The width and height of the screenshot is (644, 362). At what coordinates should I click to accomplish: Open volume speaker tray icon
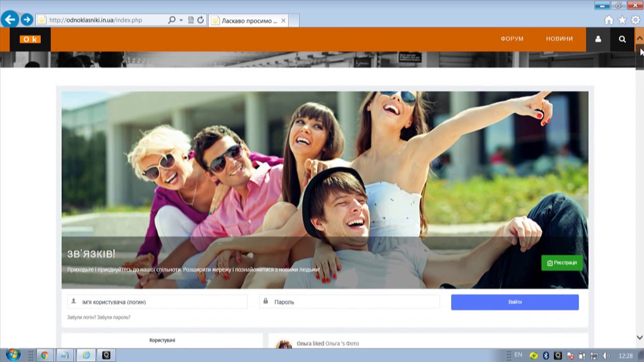pyautogui.click(x=606, y=355)
